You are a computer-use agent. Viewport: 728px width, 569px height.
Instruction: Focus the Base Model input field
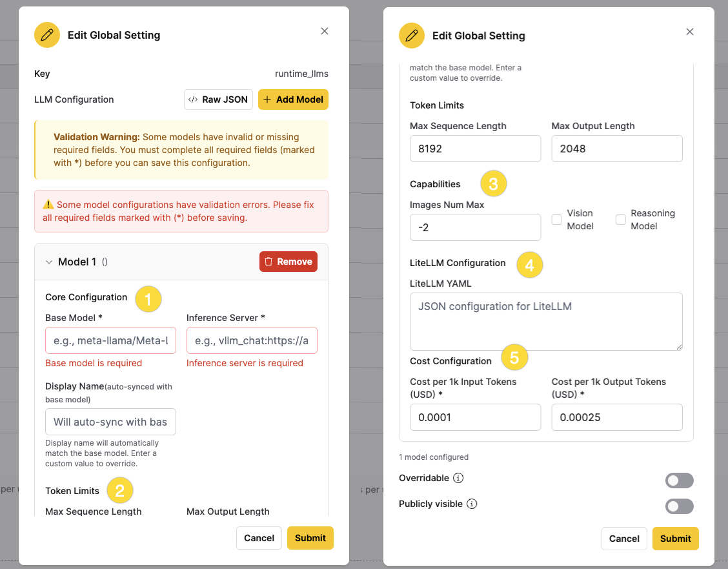(x=110, y=340)
